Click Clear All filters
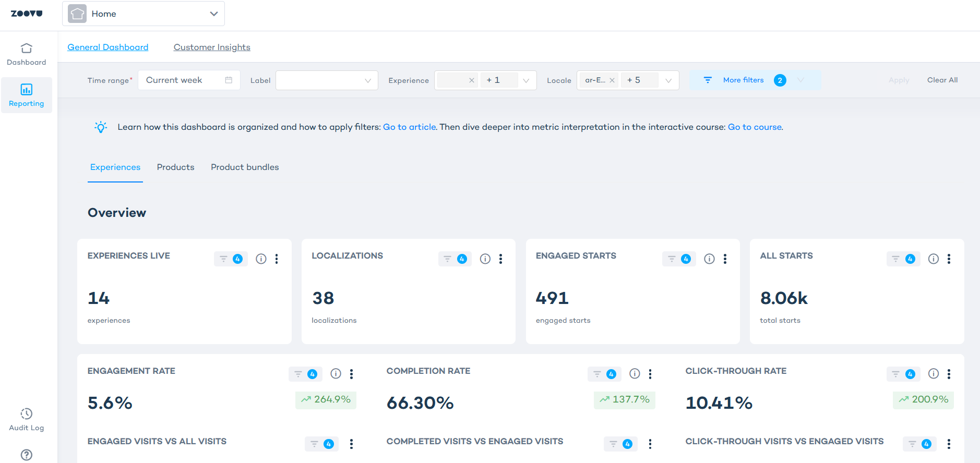980x463 pixels. point(942,80)
